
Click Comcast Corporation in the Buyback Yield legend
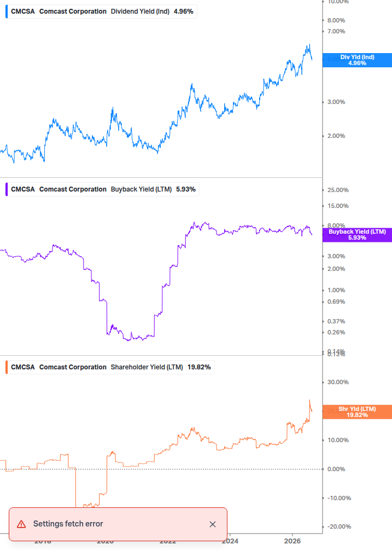pyautogui.click(x=73, y=189)
